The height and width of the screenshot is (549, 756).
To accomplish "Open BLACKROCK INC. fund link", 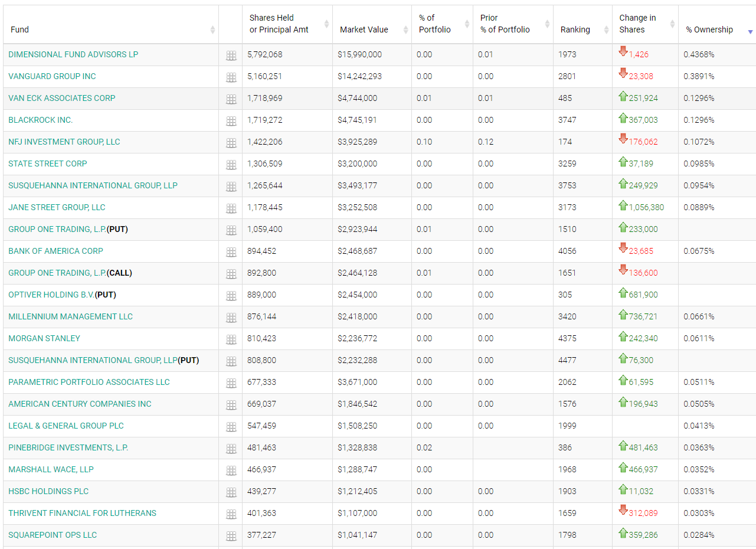I will click(41, 120).
